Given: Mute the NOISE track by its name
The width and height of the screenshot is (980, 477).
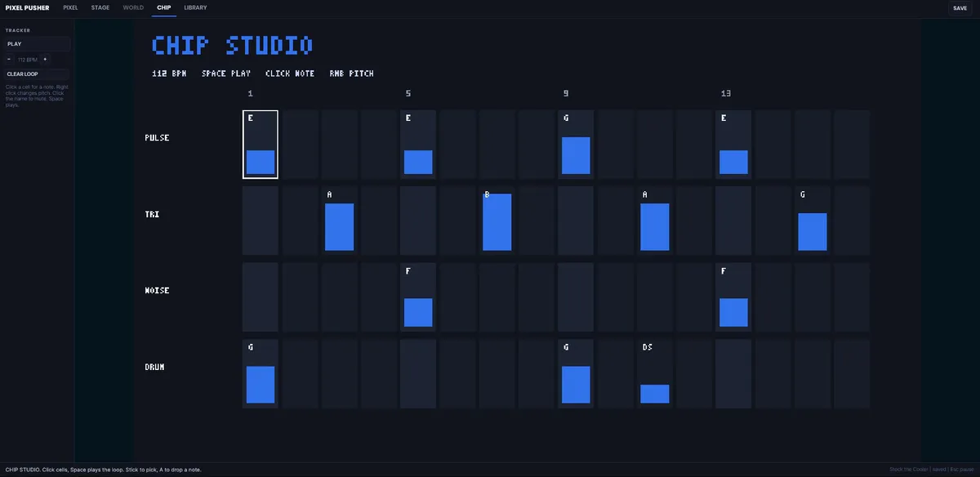Looking at the screenshot, I should click(x=157, y=291).
